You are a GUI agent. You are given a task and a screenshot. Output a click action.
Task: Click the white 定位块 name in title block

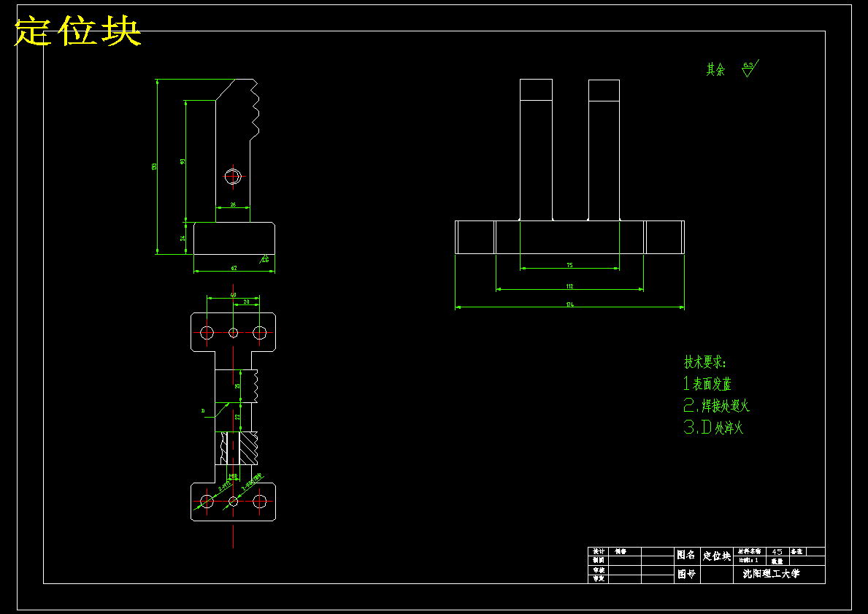coord(717,556)
